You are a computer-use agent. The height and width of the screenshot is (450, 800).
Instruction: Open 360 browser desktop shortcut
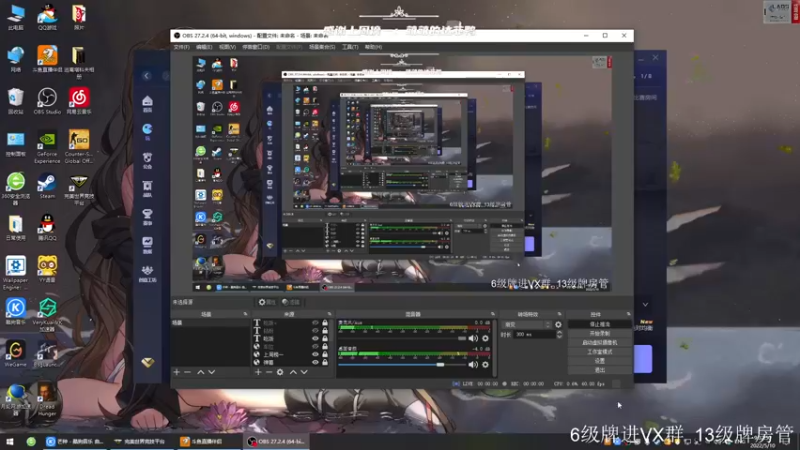point(16,188)
